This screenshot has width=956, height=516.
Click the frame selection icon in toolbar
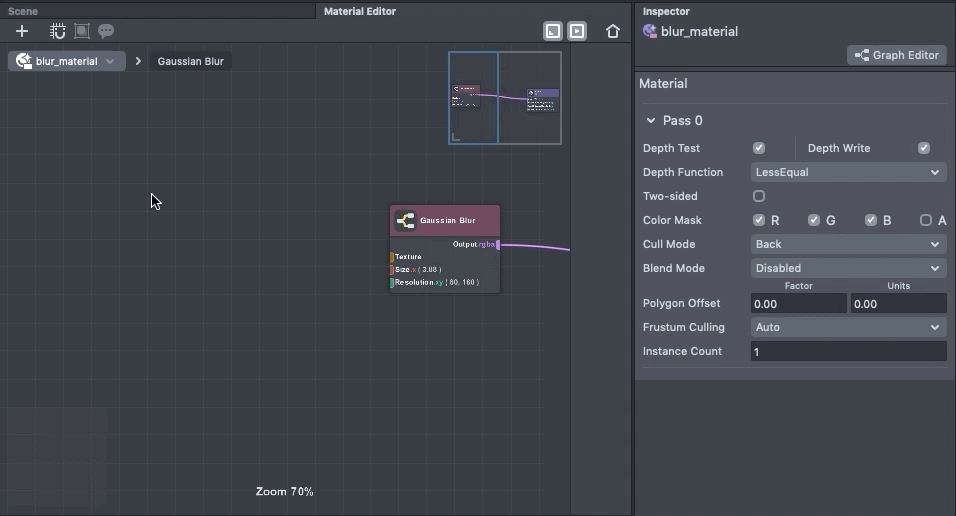[82, 31]
